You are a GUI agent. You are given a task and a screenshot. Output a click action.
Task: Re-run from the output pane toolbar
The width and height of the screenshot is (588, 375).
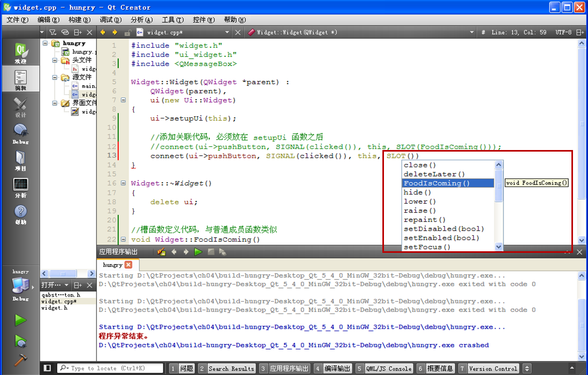(198, 252)
